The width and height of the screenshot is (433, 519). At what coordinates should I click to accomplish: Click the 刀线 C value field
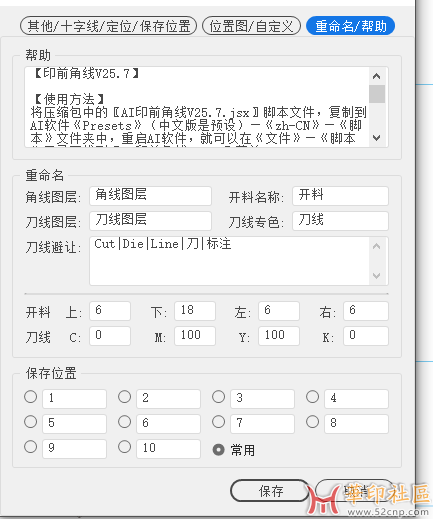[x=110, y=336]
